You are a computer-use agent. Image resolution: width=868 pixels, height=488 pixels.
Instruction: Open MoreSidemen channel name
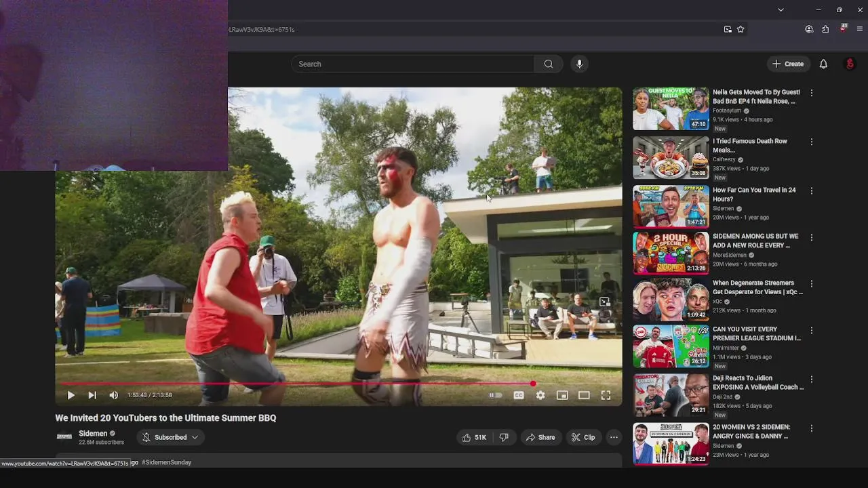tap(730, 256)
